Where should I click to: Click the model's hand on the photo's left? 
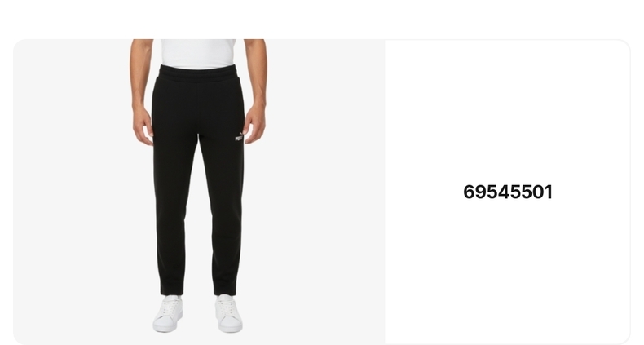(x=143, y=126)
